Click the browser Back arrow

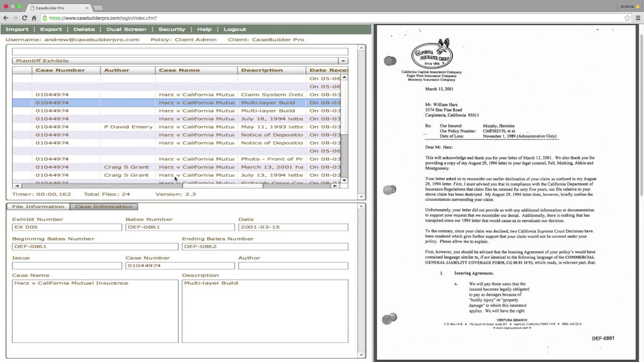pyautogui.click(x=6, y=18)
